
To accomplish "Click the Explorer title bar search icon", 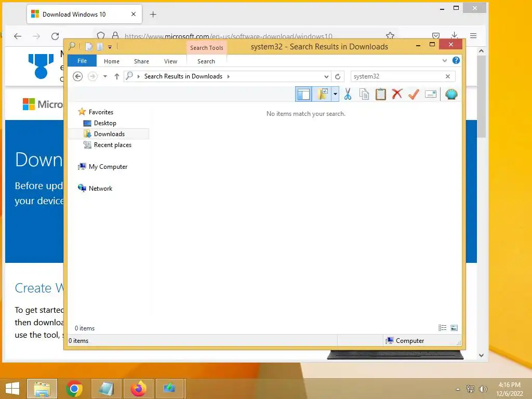I will coord(72,46).
